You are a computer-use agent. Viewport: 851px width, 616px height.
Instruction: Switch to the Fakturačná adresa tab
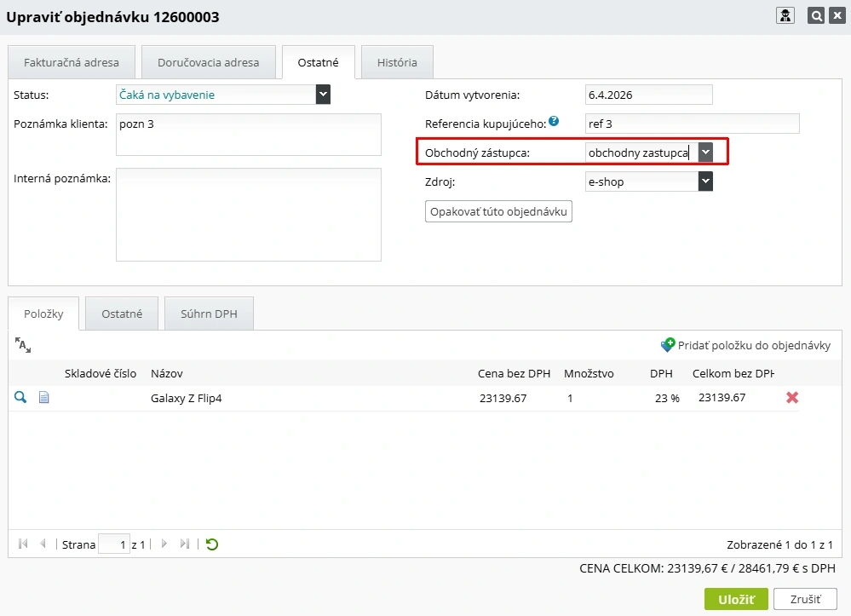point(71,62)
